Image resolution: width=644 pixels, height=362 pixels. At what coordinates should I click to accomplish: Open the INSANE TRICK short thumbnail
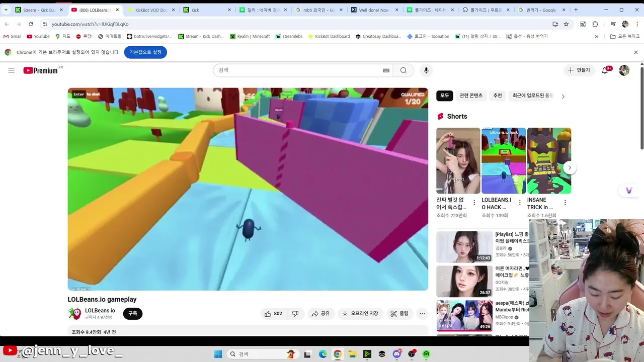[x=549, y=160]
